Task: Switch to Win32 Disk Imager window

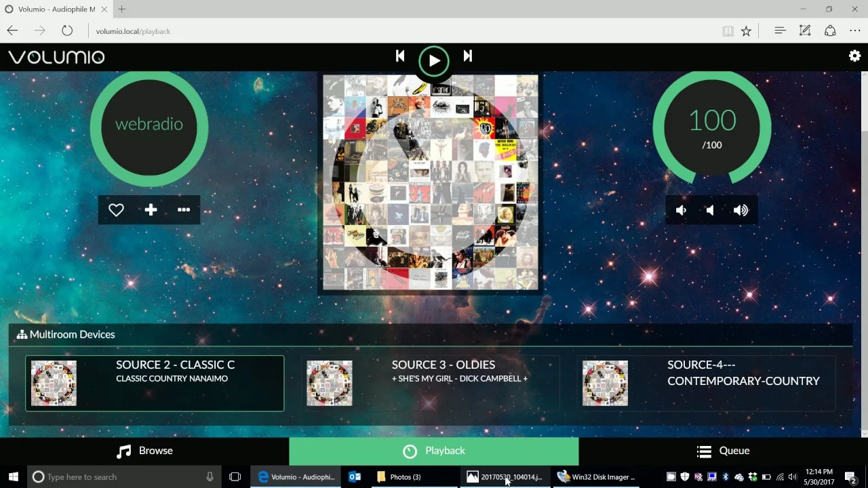Action: pos(596,476)
